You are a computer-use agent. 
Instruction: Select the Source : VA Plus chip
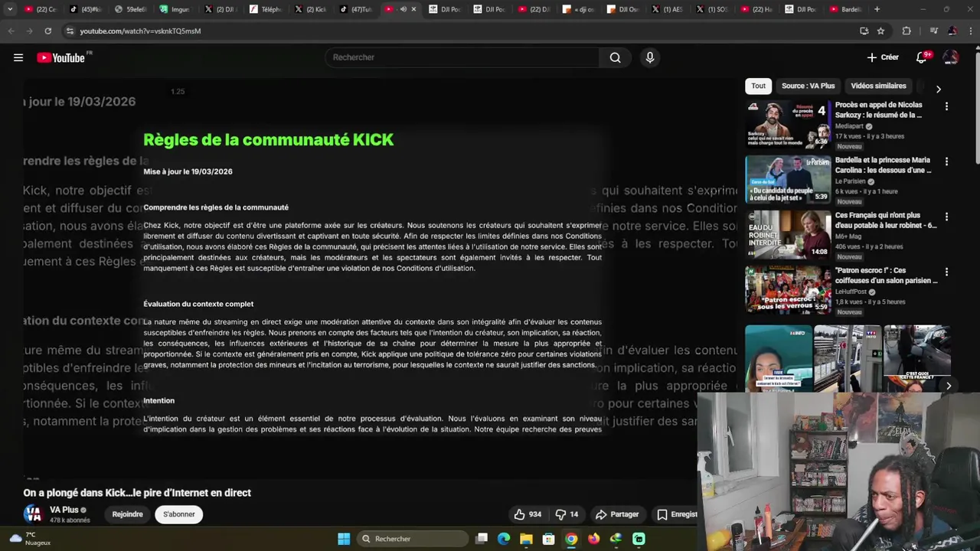(x=808, y=86)
